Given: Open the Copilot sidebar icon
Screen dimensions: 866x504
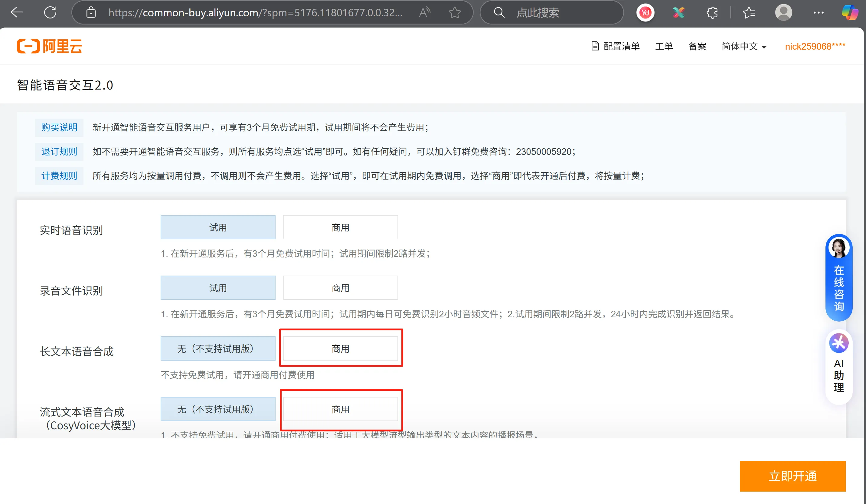Looking at the screenshot, I should click(x=850, y=13).
